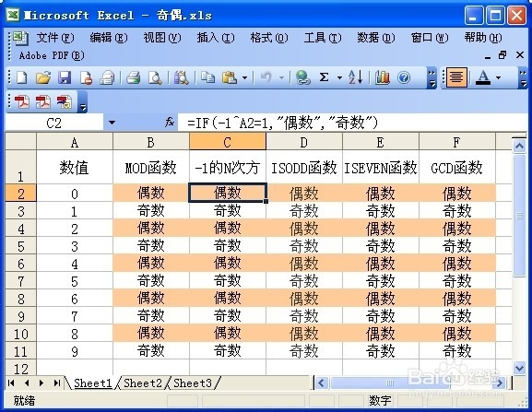Open the 数据(D) menu
This screenshot has width=532, height=412.
[x=376, y=38]
